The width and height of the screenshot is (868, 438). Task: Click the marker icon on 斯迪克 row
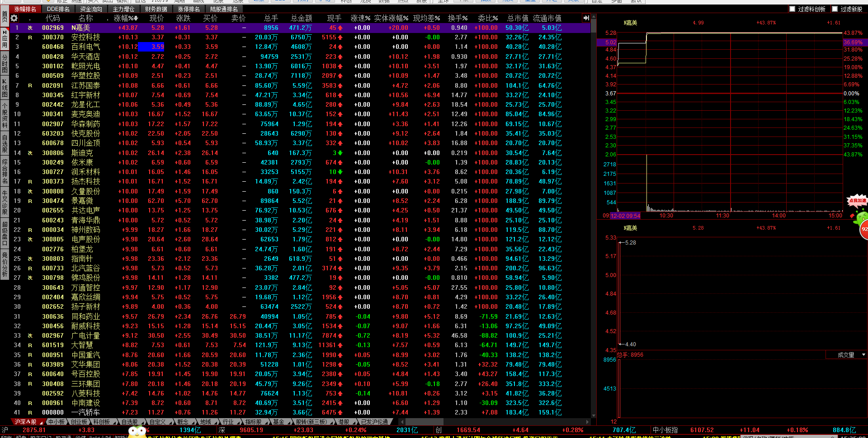pyautogui.click(x=30, y=153)
